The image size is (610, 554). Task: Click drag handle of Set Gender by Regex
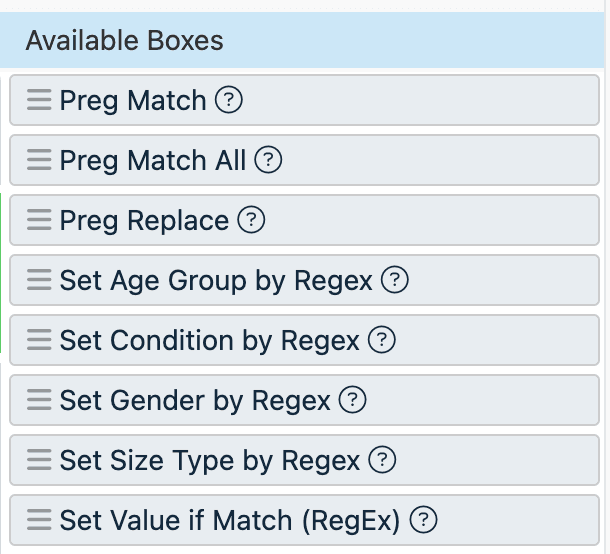39,400
